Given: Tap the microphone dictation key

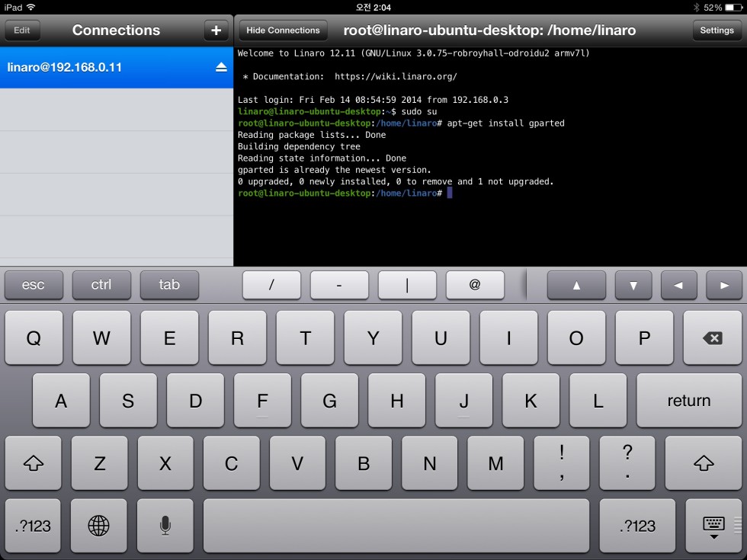Looking at the screenshot, I should tap(165, 525).
